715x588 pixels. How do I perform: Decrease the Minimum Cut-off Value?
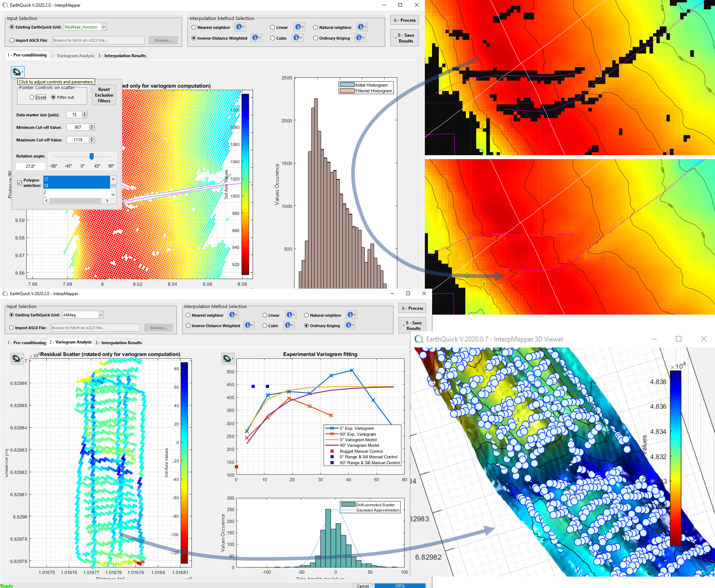pos(92,129)
